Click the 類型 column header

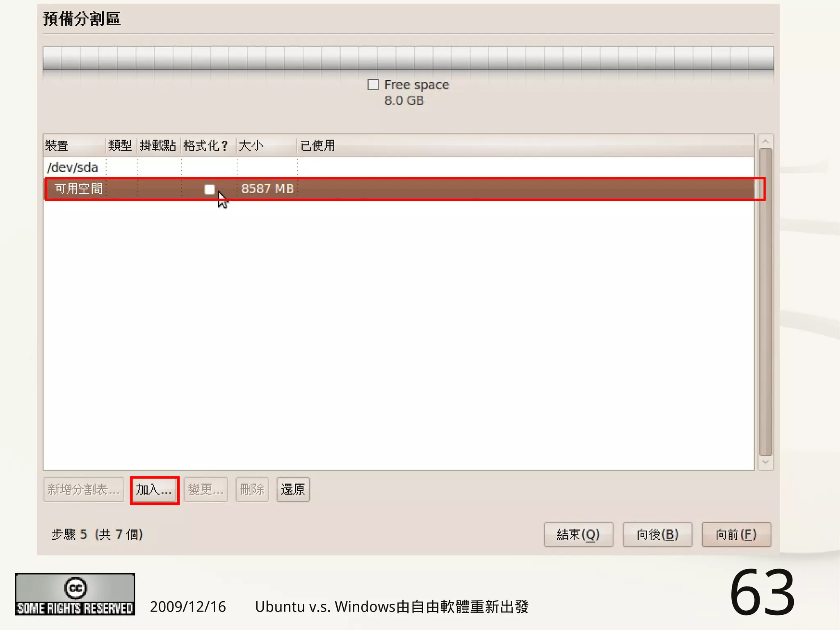coord(121,146)
